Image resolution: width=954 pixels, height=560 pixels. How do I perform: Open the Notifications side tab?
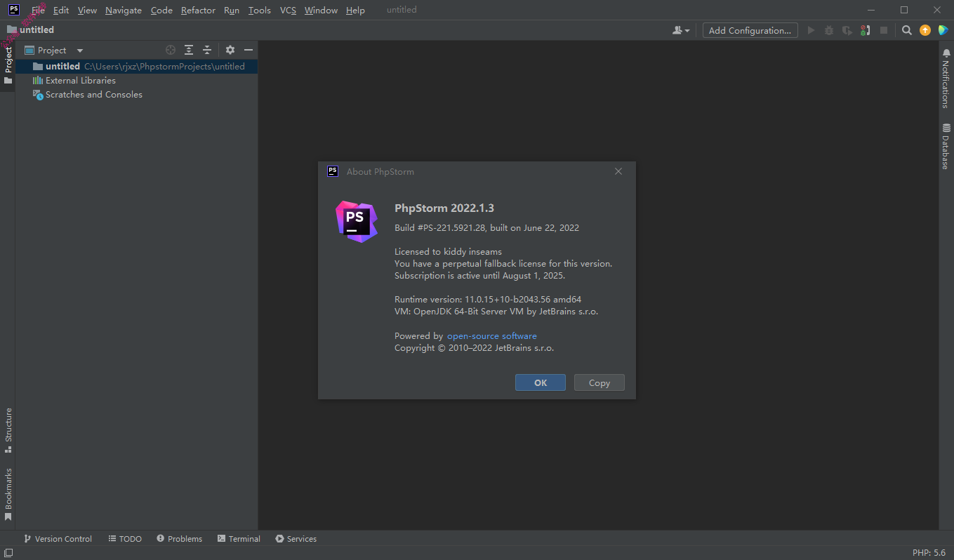(946, 79)
